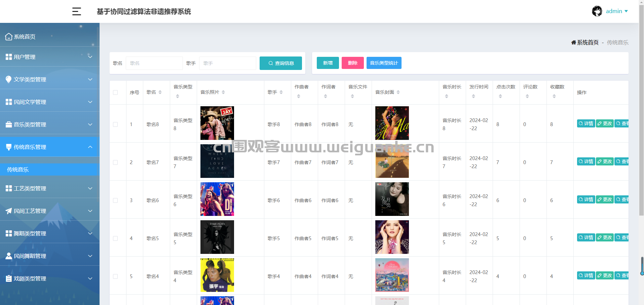The height and width of the screenshot is (305, 644).
Task: Focus the 歌手 search input
Action: [228, 63]
